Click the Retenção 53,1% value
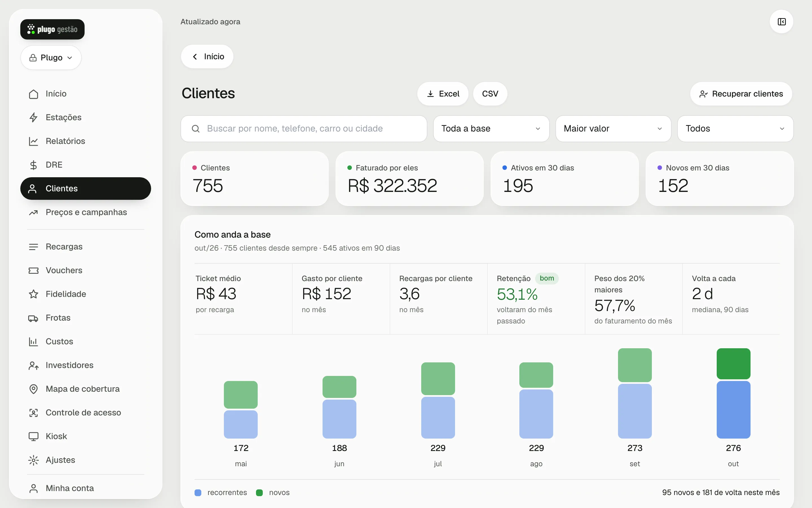 tap(517, 294)
